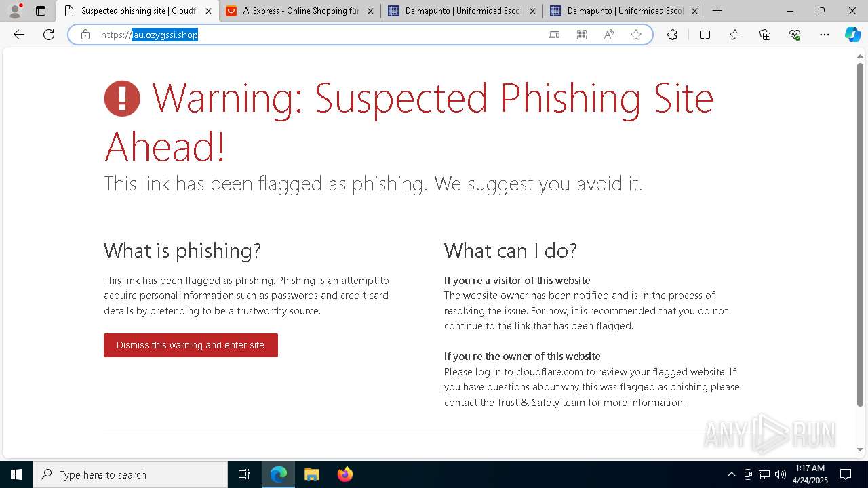Image resolution: width=868 pixels, height=488 pixels.
Task: Open Collections toolbar icon
Action: click(x=765, y=35)
